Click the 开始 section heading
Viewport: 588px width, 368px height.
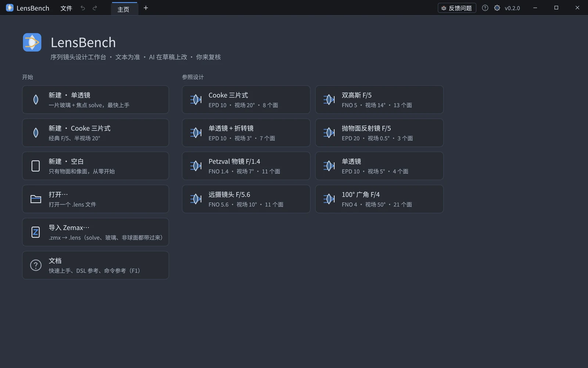[28, 77]
